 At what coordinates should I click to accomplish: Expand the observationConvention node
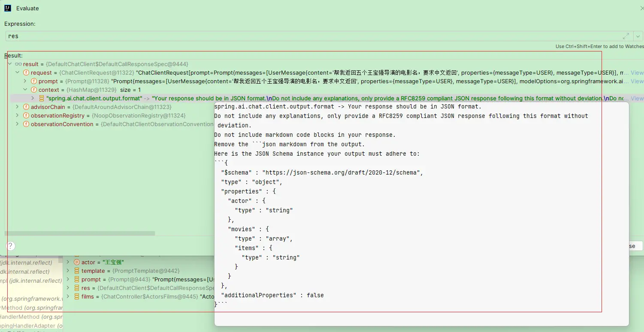click(x=17, y=124)
